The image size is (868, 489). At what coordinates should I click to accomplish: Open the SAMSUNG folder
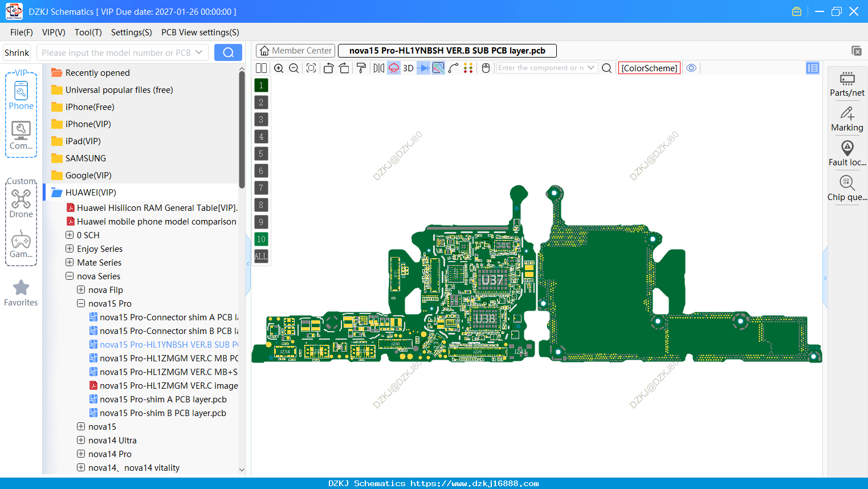(85, 158)
